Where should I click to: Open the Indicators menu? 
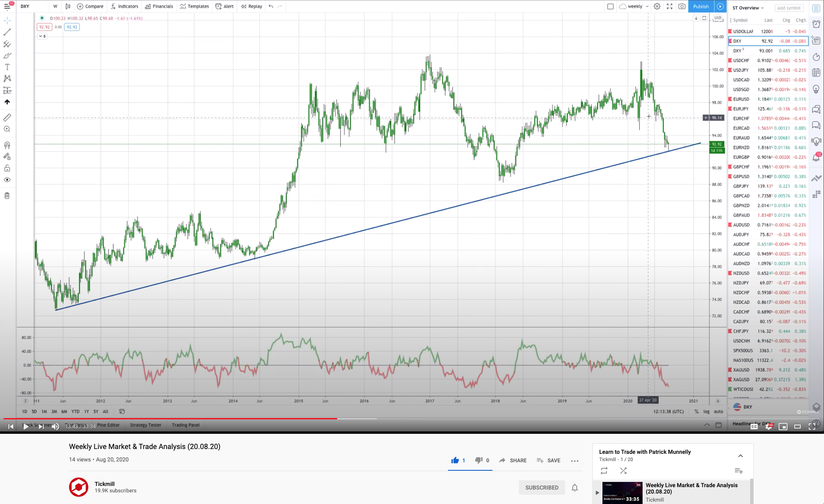click(x=124, y=6)
